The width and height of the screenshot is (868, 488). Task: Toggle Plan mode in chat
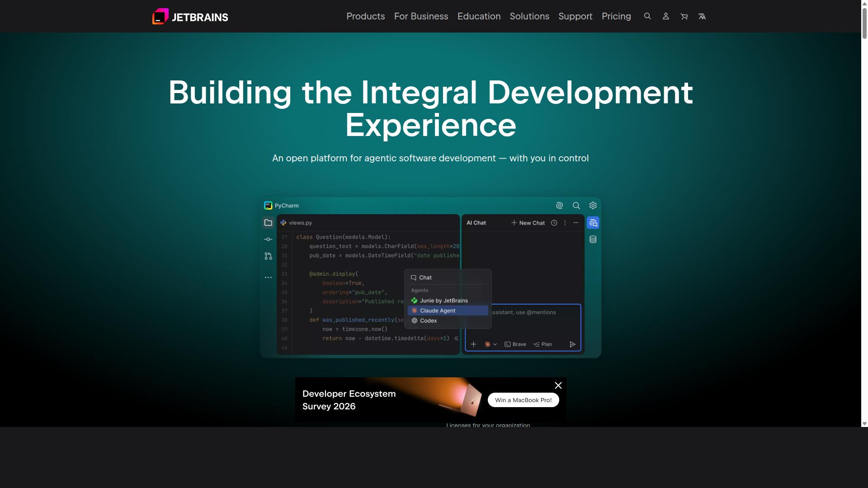pos(542,344)
